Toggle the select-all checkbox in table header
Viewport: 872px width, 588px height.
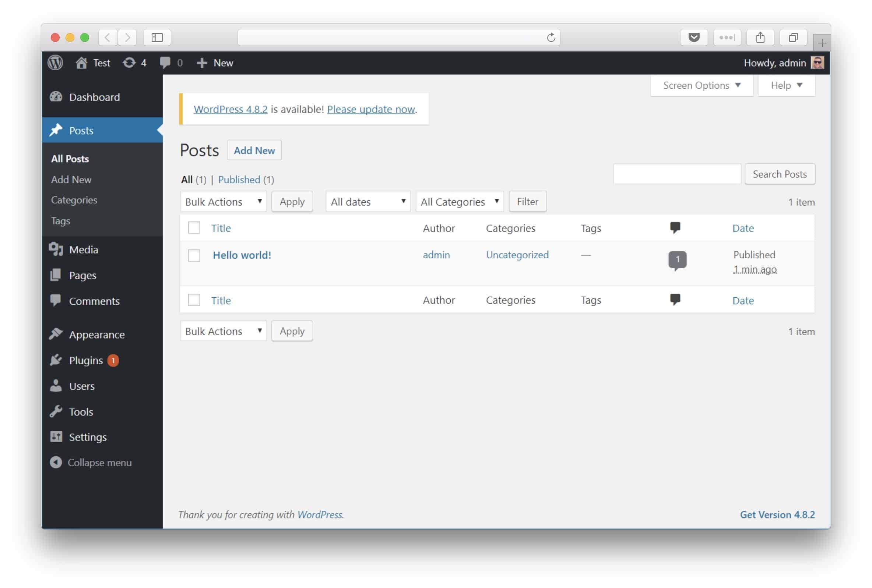194,228
